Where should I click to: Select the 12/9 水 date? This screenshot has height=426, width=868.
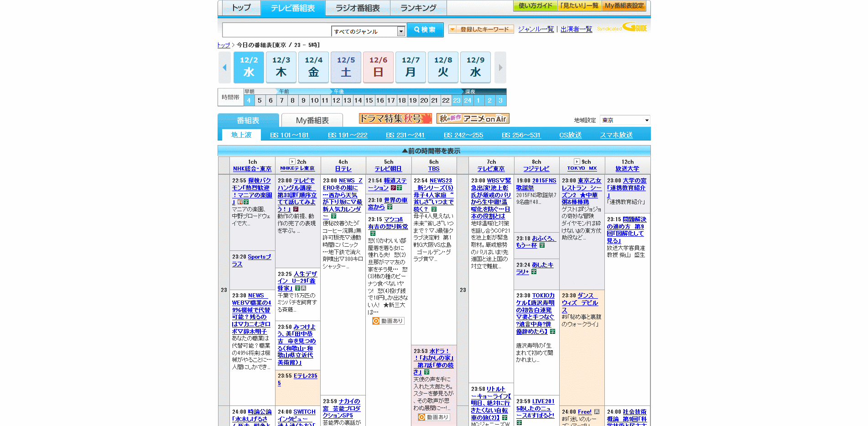point(476,68)
